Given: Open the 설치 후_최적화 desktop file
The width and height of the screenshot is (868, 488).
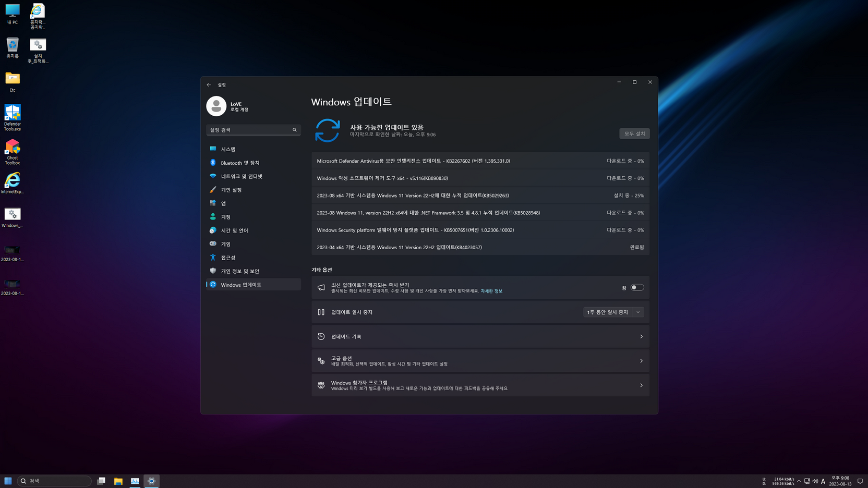Looking at the screenshot, I should tap(38, 51).
